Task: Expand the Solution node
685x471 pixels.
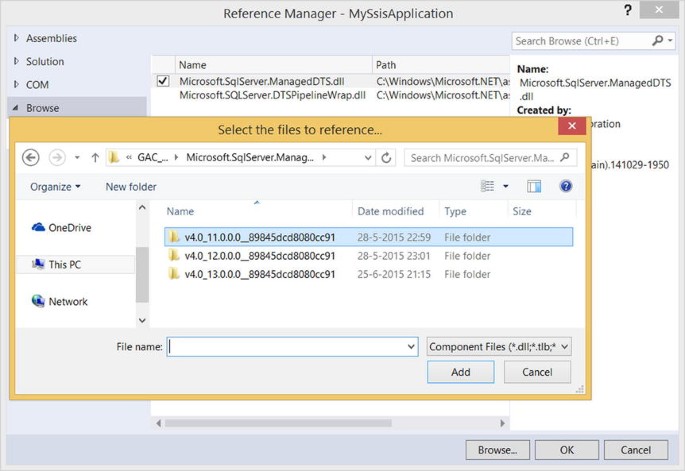Action: [16, 61]
